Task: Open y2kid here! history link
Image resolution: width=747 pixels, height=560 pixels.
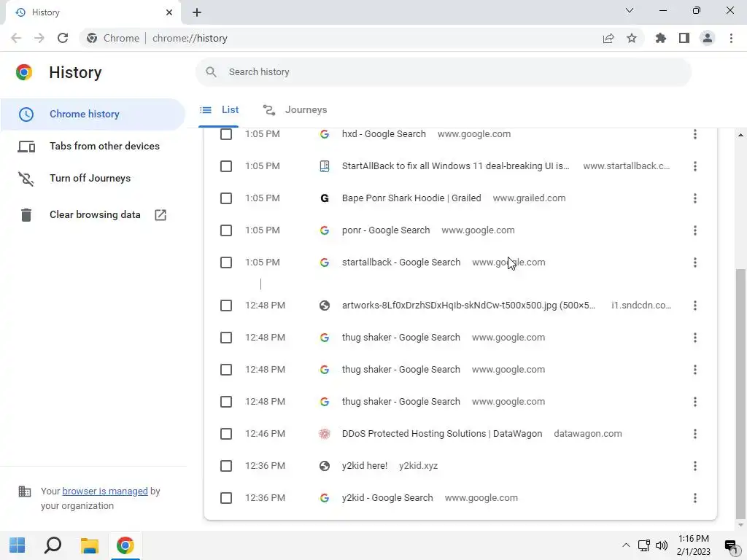Action: pos(365,466)
